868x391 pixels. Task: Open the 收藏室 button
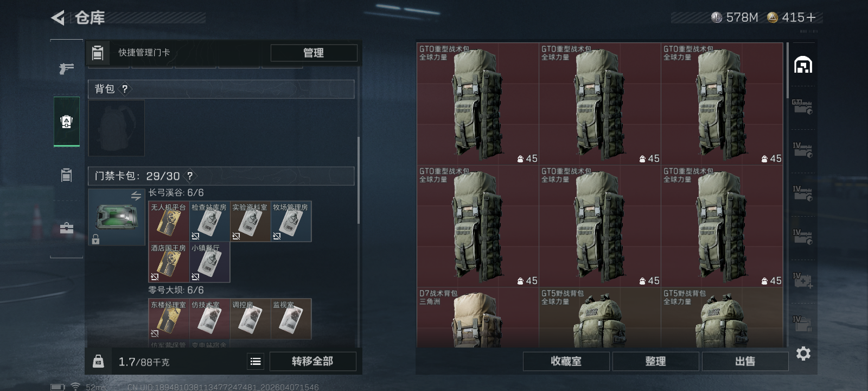pos(566,361)
